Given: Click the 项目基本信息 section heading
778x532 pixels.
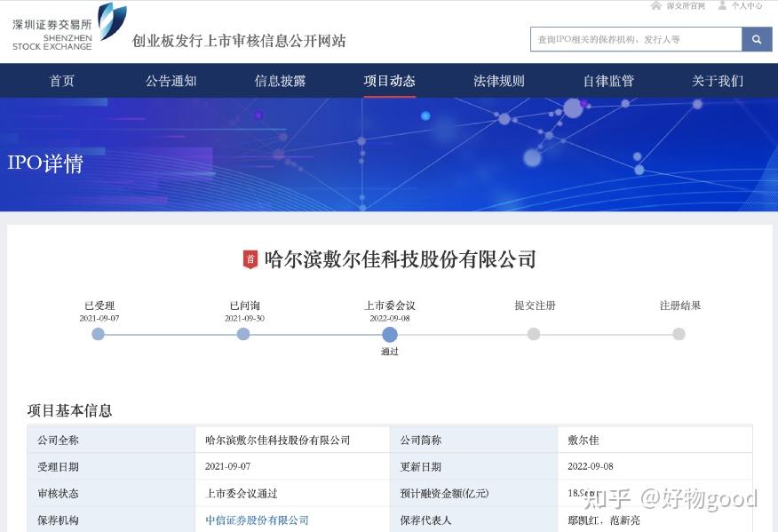Looking at the screenshot, I should [x=69, y=410].
